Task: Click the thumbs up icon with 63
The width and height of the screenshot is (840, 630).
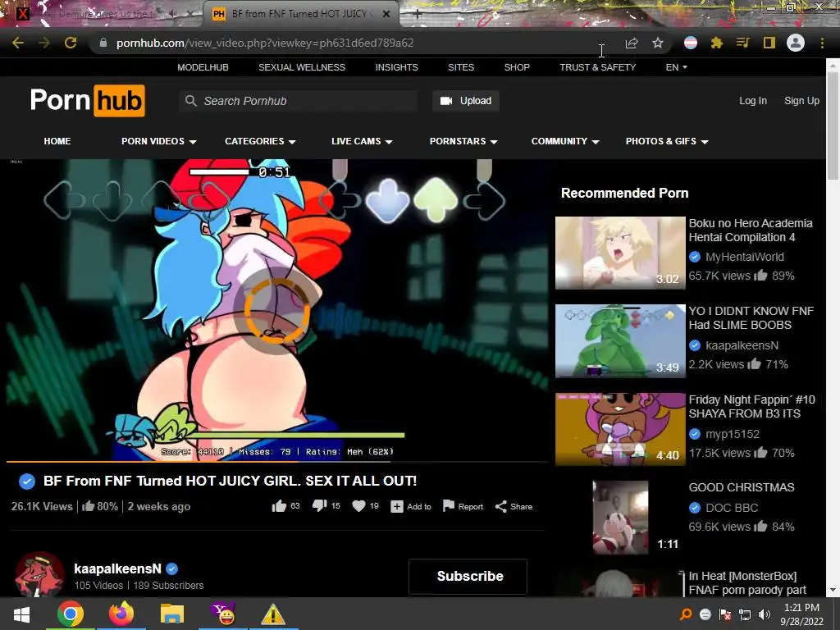Action: (279, 506)
